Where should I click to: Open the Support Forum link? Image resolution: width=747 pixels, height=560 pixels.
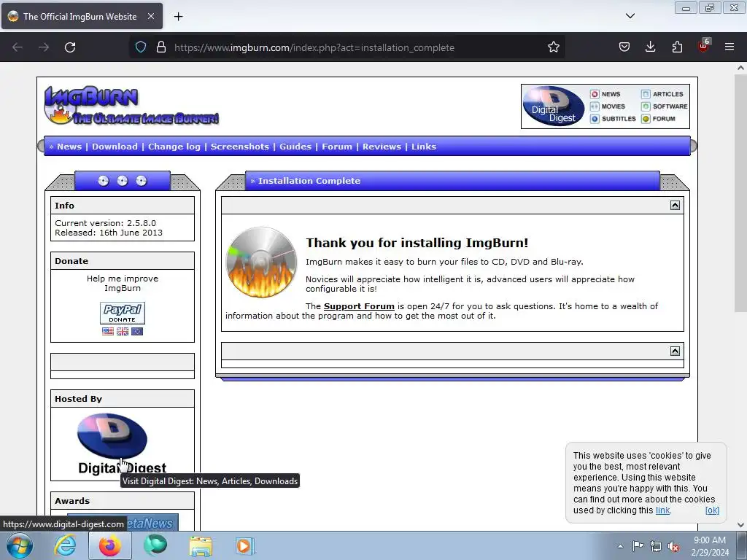(359, 306)
